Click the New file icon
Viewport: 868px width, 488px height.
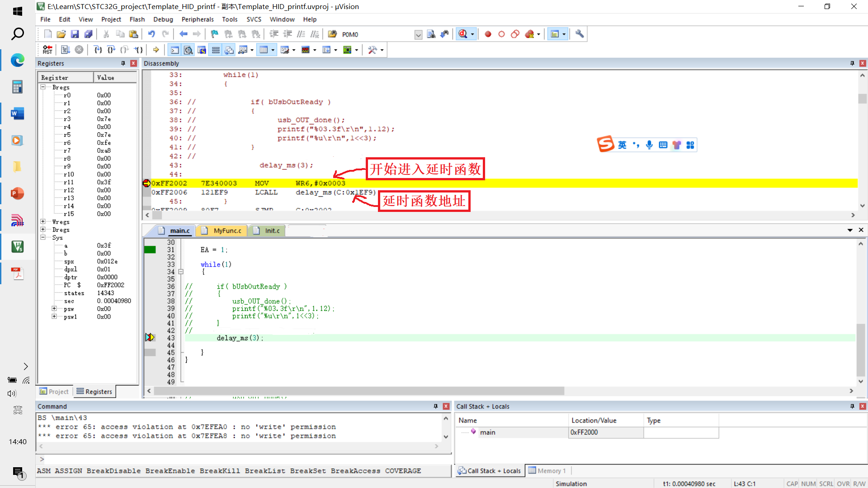(x=48, y=34)
